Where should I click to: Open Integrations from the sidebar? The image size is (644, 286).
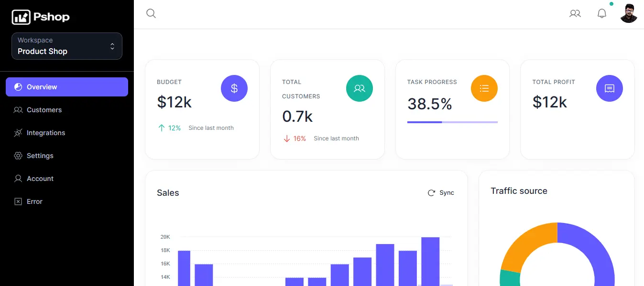[x=67, y=133]
